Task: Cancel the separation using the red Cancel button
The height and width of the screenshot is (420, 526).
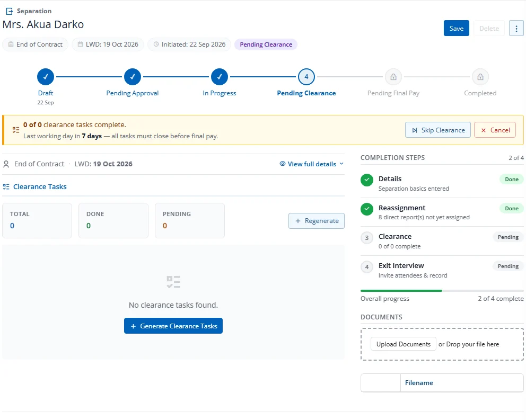Action: point(495,130)
